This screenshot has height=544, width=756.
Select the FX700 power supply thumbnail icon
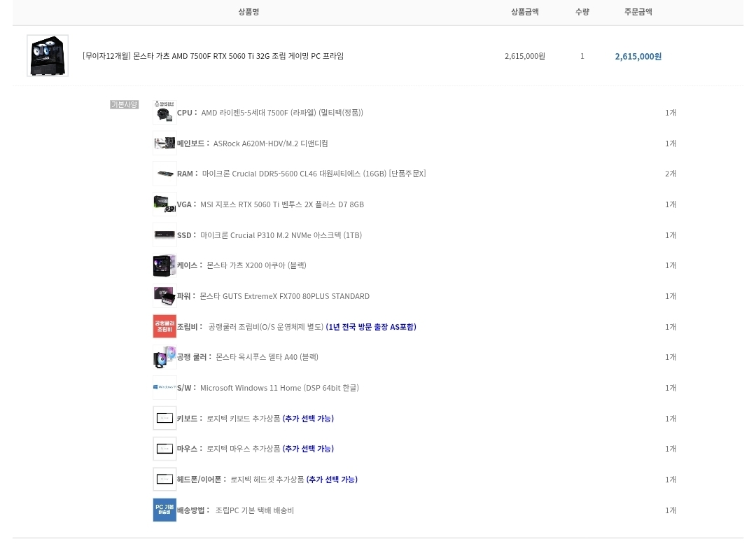(x=164, y=296)
